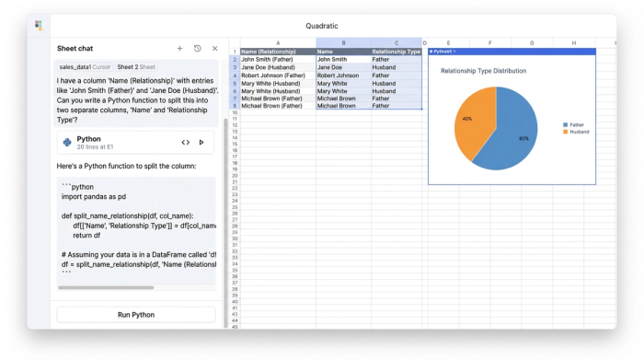The height and width of the screenshot is (360, 644).
Task: Run the Python code play icon
Action: (x=201, y=142)
